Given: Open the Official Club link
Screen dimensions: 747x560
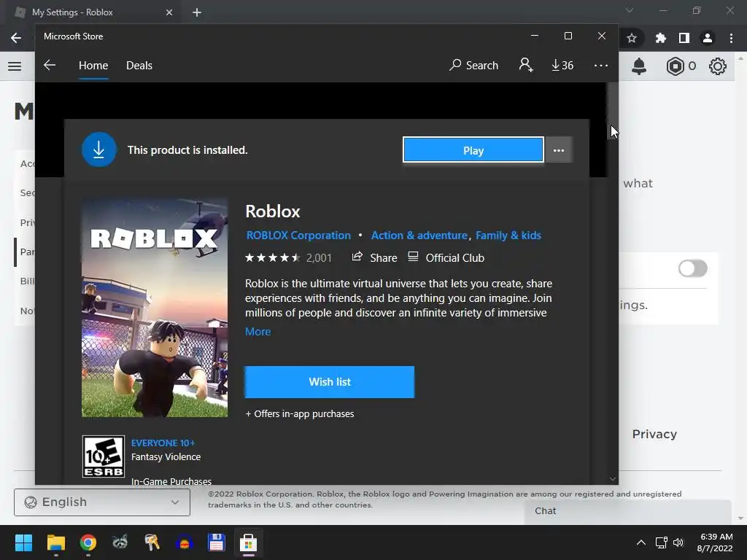Looking at the screenshot, I should pos(446,257).
